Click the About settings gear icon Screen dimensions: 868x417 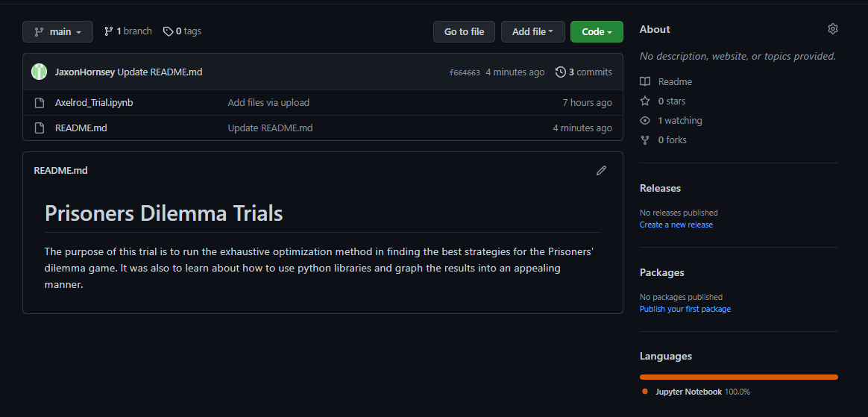(833, 29)
